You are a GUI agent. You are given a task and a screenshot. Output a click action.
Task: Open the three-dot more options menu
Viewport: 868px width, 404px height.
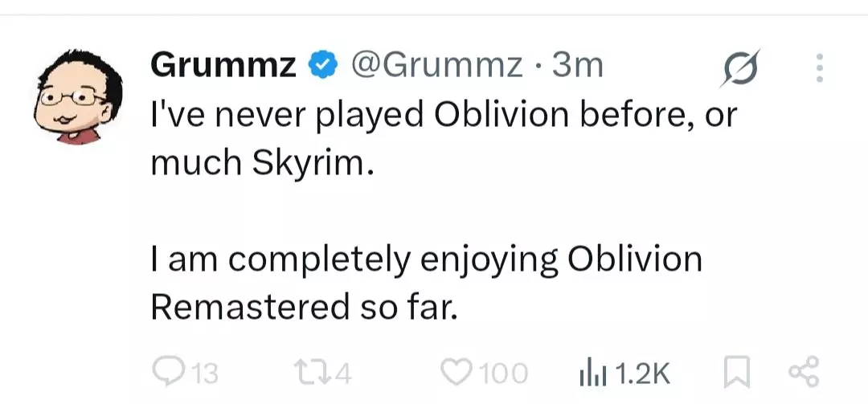pos(819,68)
